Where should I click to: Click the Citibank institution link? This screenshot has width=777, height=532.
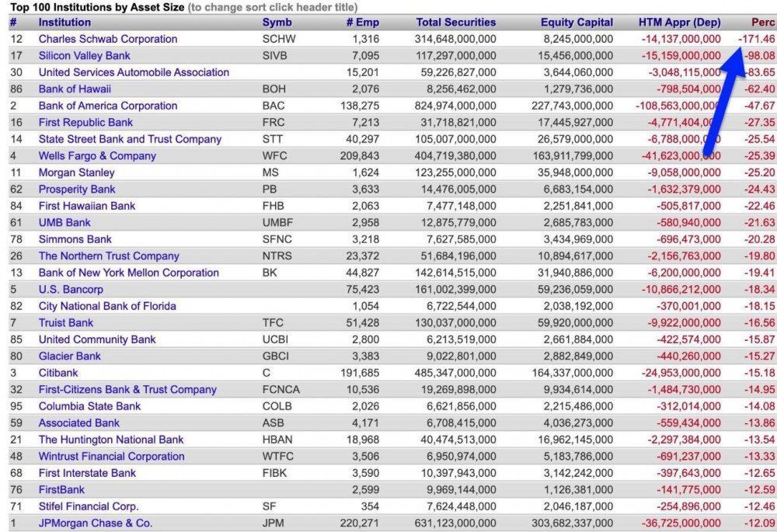click(58, 373)
